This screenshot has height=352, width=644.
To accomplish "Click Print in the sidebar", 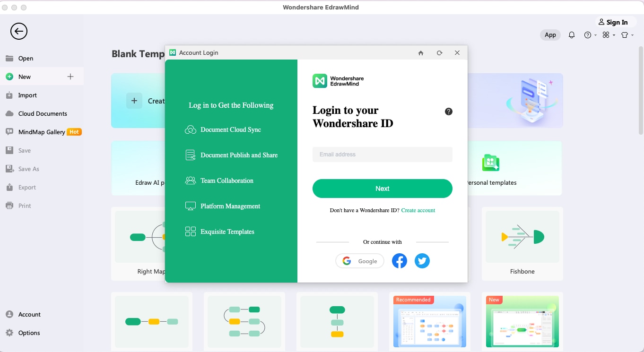I will pos(25,206).
